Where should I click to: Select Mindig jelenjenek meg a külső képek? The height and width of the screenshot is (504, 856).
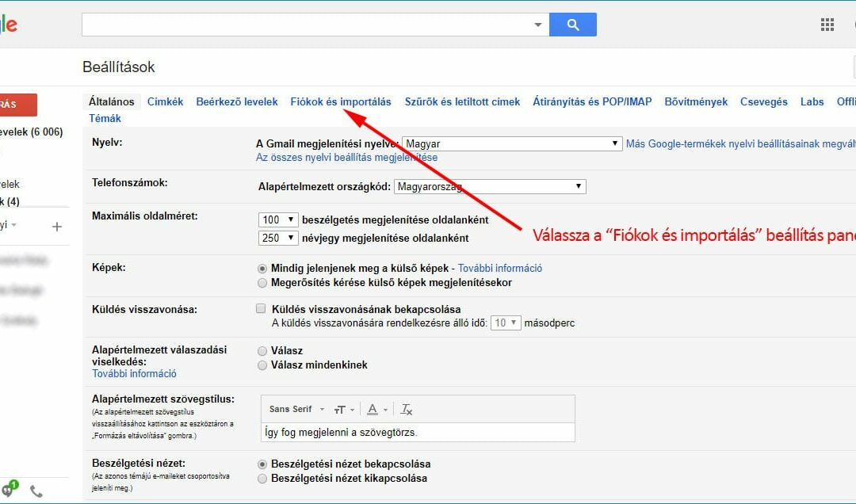(x=262, y=269)
